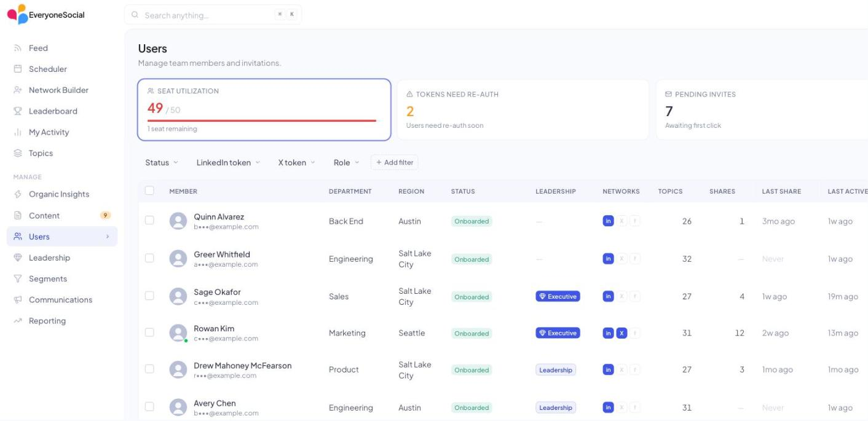The width and height of the screenshot is (868, 421).
Task: Open the LinkedIn token filter dropdown
Action: 228,162
